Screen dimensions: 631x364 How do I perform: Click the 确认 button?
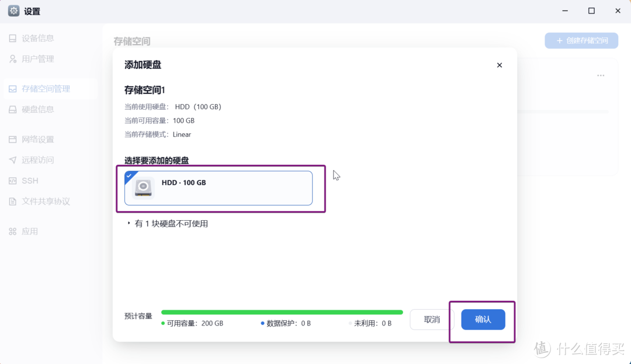[483, 320]
